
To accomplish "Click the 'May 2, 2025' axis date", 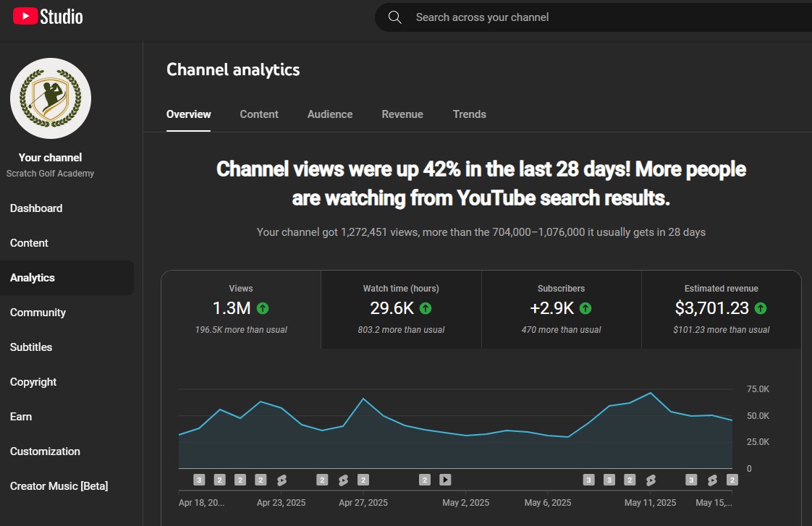I will point(465,503).
